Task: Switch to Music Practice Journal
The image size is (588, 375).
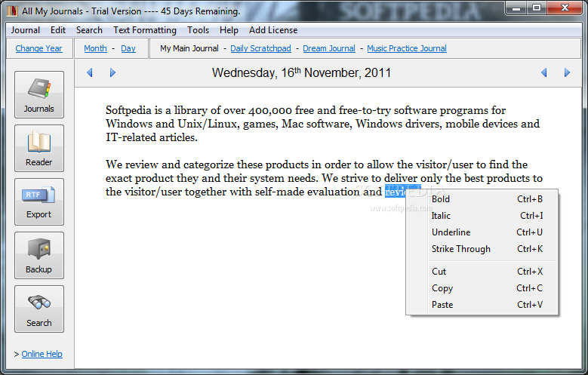Action: point(407,48)
